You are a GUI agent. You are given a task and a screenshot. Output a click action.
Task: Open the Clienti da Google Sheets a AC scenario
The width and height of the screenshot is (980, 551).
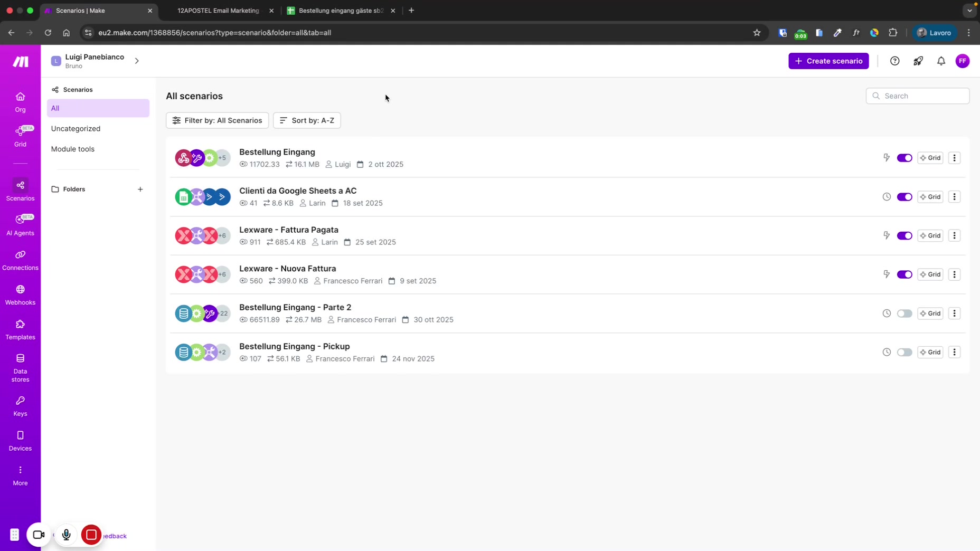point(298,191)
